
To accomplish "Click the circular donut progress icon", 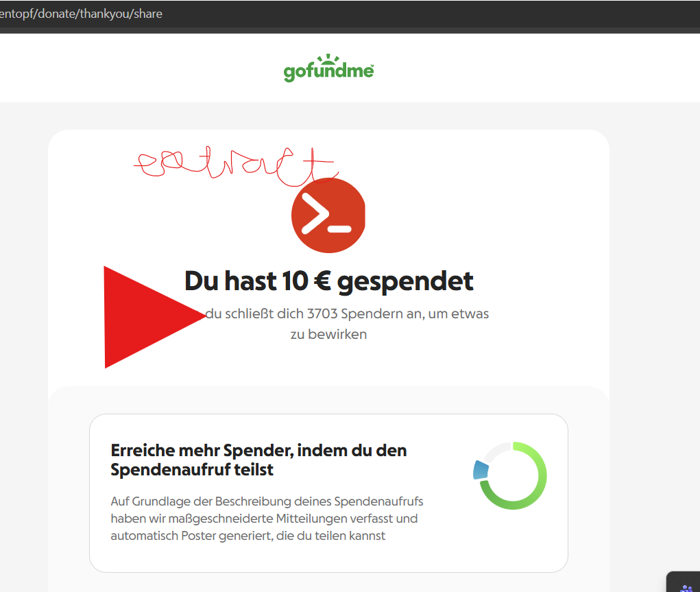I will point(511,475).
